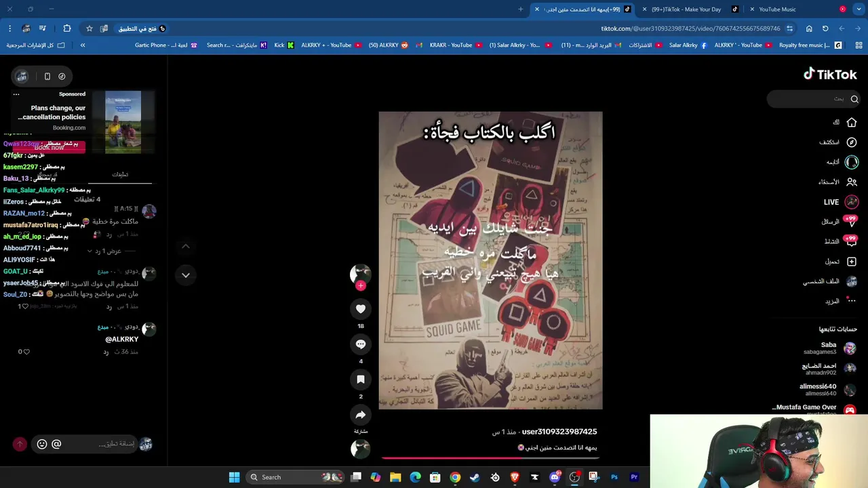Reload the page
Viewport: 868px width, 488px height.
click(825, 28)
